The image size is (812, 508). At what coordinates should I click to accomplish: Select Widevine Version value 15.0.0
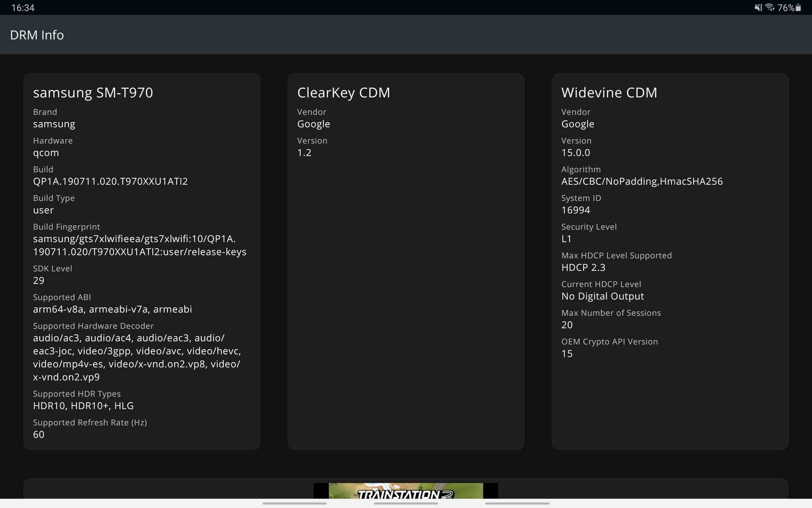576,153
